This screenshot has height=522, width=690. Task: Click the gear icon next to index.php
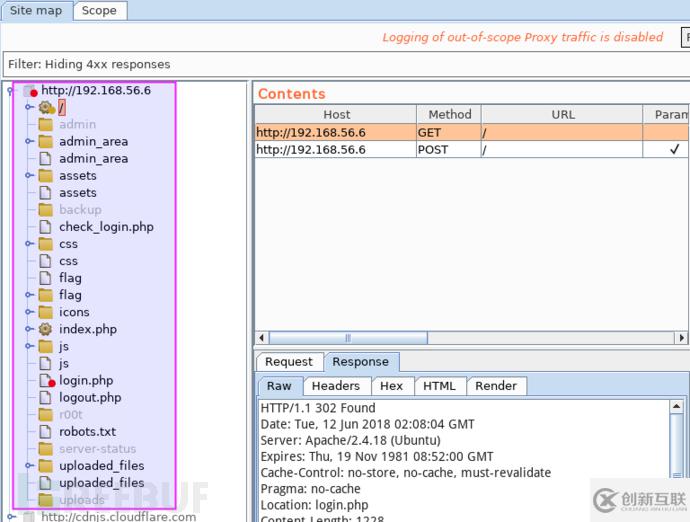click(x=45, y=329)
